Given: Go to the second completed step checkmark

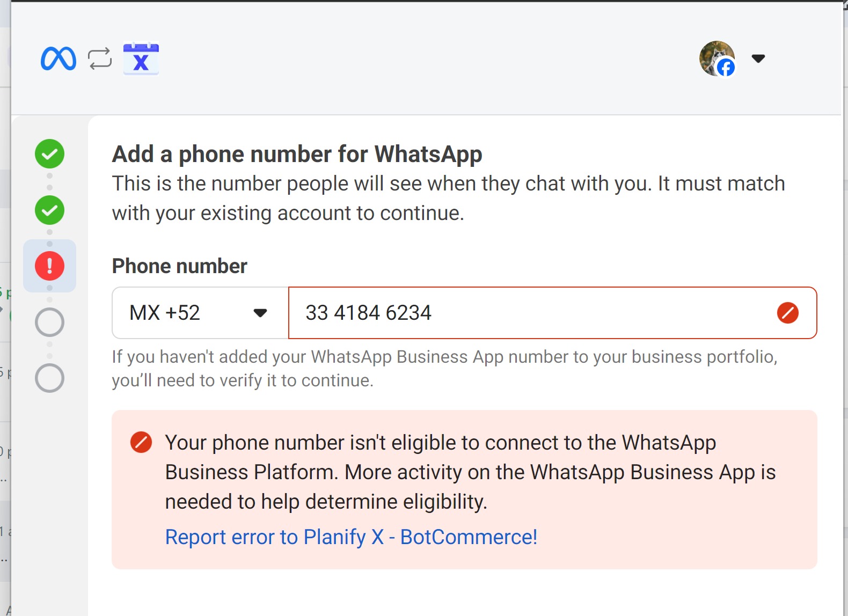Looking at the screenshot, I should [x=49, y=210].
